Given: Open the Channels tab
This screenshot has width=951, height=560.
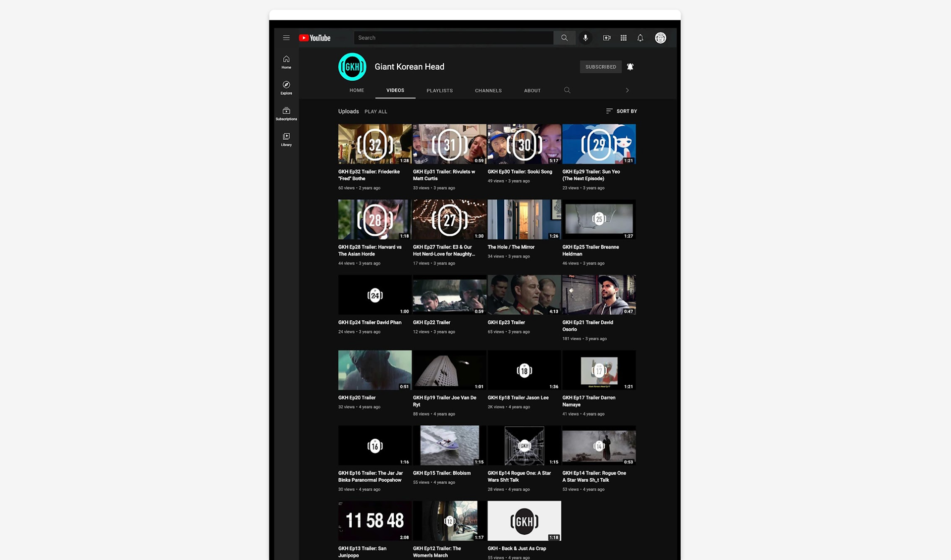Looking at the screenshot, I should [x=488, y=91].
